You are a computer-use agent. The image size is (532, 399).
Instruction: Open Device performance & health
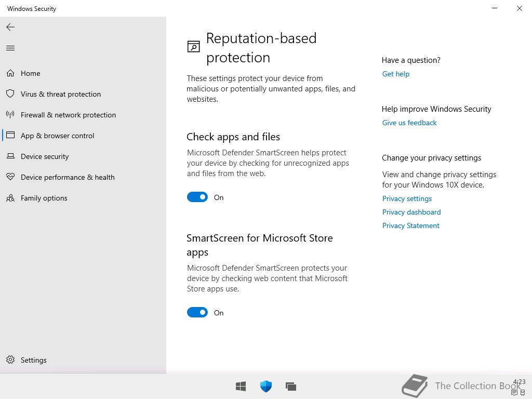pos(83,177)
